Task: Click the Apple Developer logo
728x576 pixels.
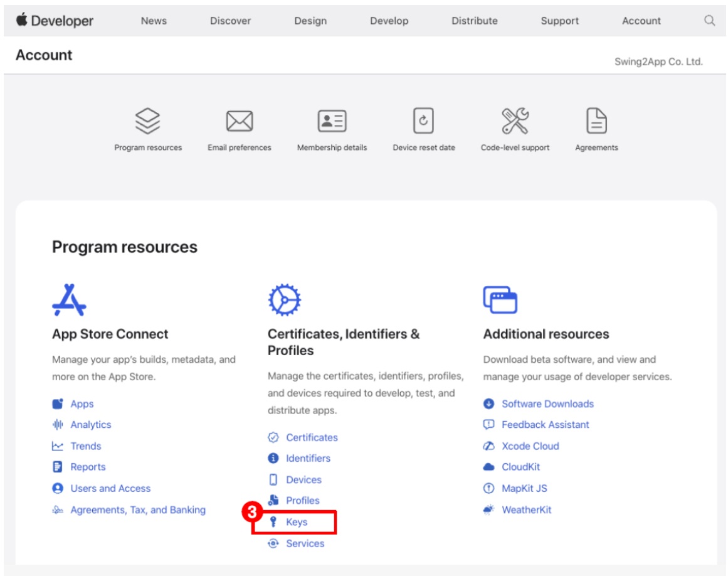Action: tap(55, 21)
